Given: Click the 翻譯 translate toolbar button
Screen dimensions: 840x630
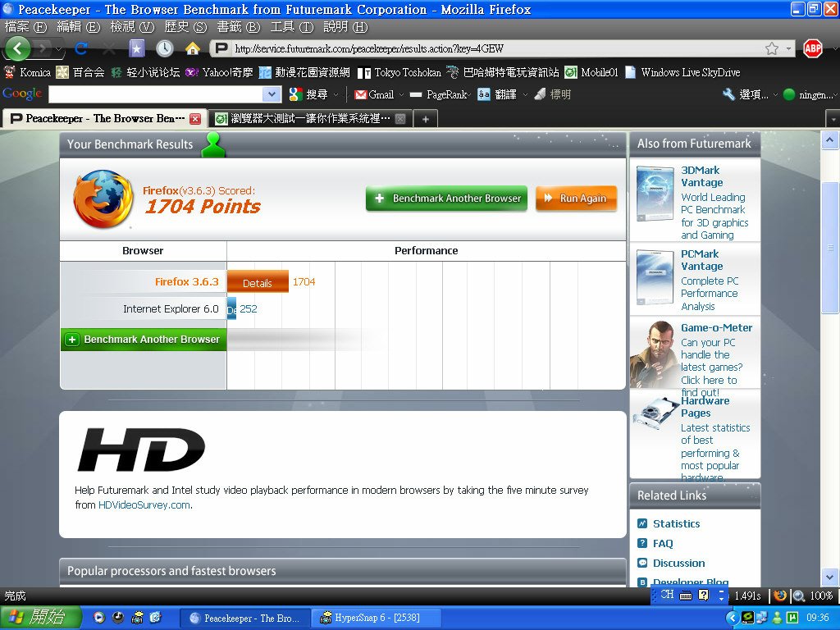Looking at the screenshot, I should tap(497, 95).
